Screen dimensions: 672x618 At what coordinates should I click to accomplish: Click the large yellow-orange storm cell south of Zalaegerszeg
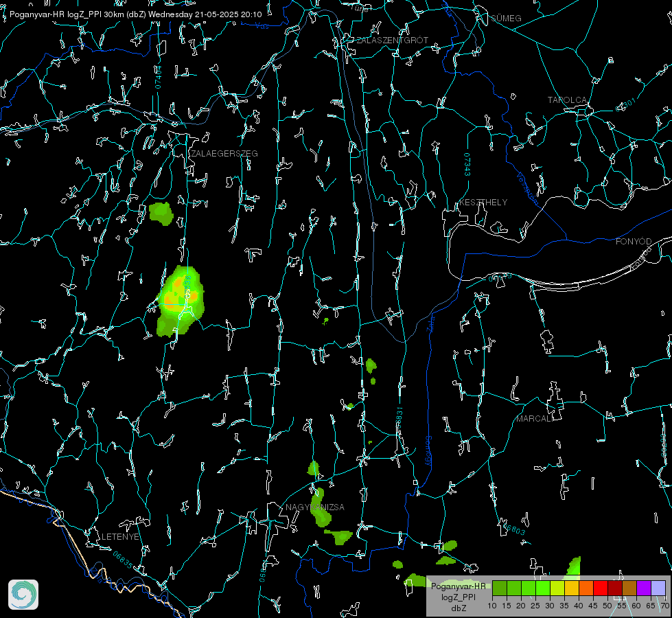[x=181, y=301]
